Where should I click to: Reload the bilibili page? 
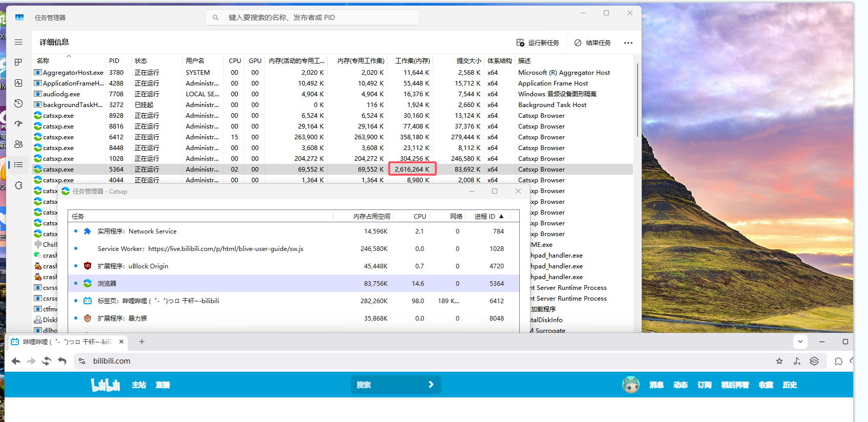coord(47,361)
